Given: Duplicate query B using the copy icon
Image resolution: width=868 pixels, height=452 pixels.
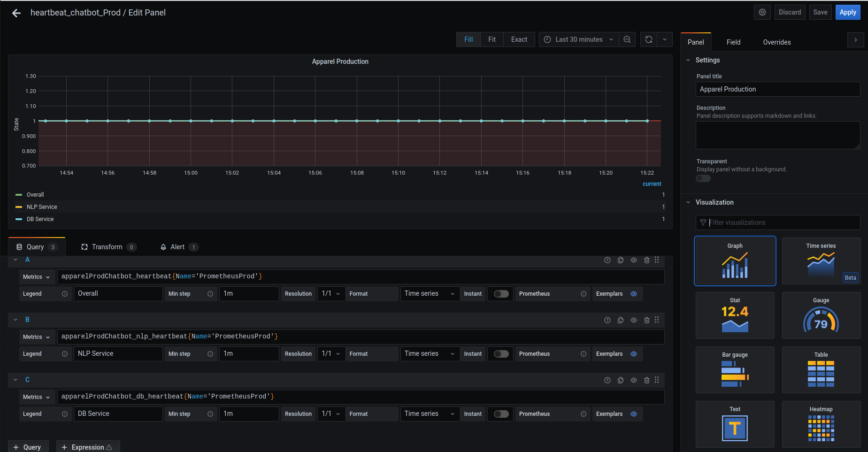Looking at the screenshot, I should point(621,320).
